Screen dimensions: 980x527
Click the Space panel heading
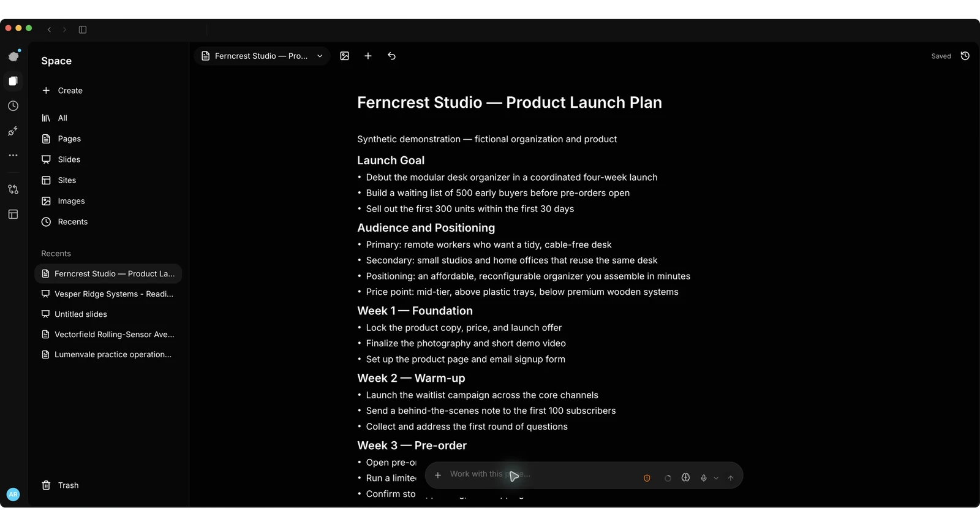[x=56, y=61]
